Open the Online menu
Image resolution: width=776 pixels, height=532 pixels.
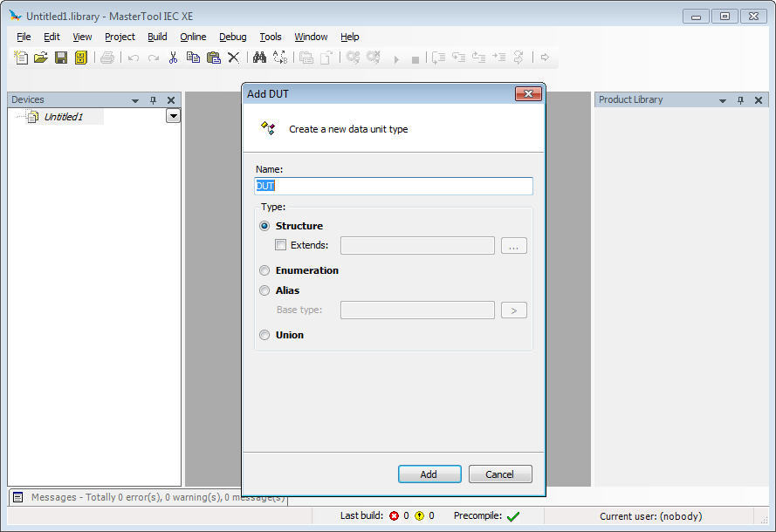point(193,37)
